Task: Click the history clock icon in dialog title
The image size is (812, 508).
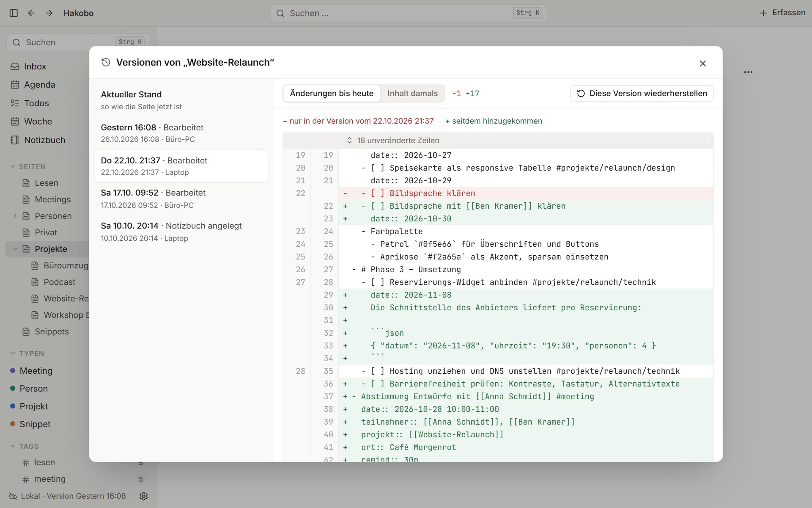Action: tap(106, 62)
